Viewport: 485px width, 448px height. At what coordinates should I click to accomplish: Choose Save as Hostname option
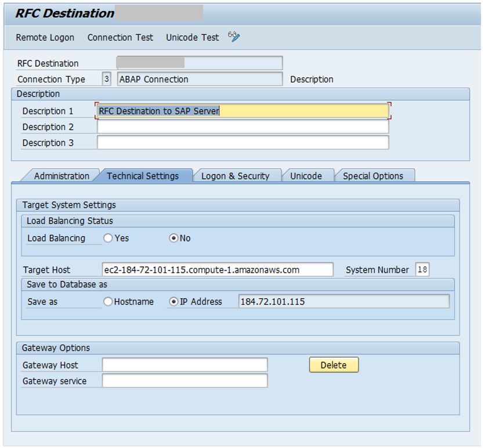(108, 301)
